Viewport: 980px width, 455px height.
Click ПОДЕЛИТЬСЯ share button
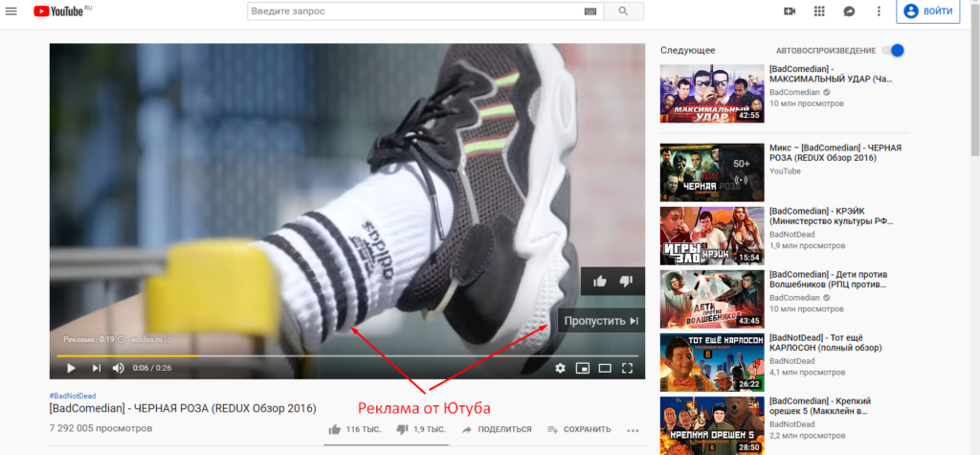[x=497, y=429]
